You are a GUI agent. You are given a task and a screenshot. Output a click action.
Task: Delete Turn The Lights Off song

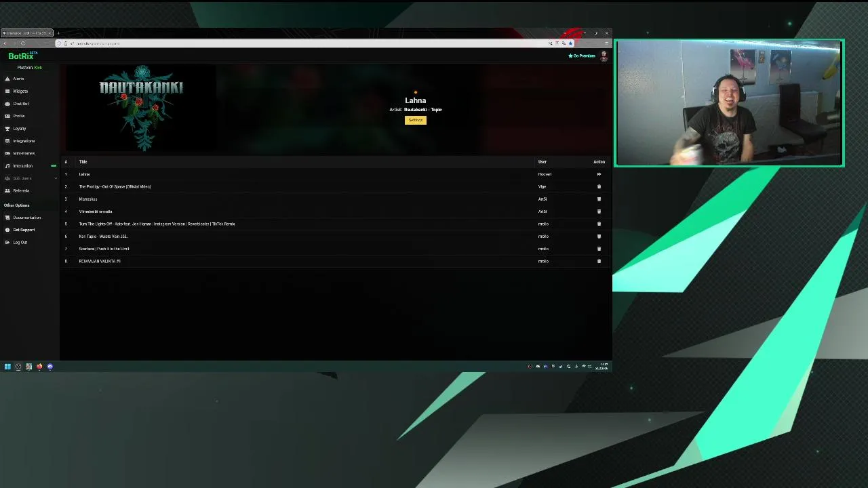[x=599, y=224]
